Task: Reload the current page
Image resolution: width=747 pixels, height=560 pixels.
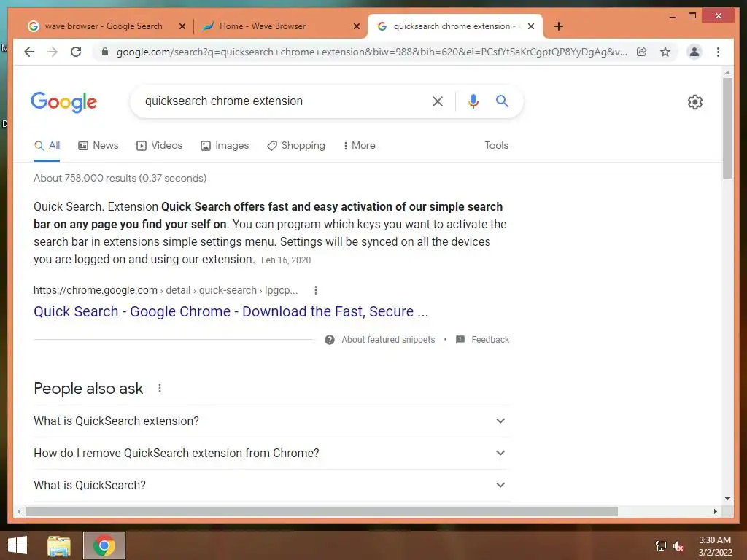Action: coord(76,52)
